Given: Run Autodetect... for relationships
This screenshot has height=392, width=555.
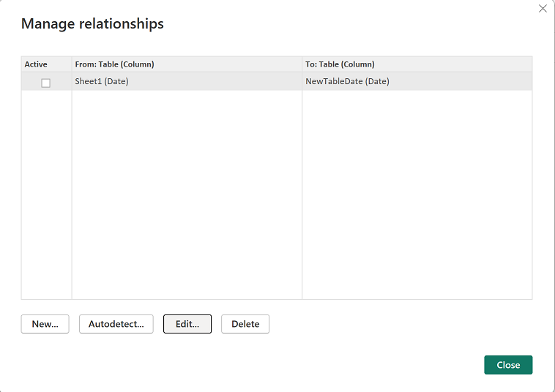Looking at the screenshot, I should 116,324.
